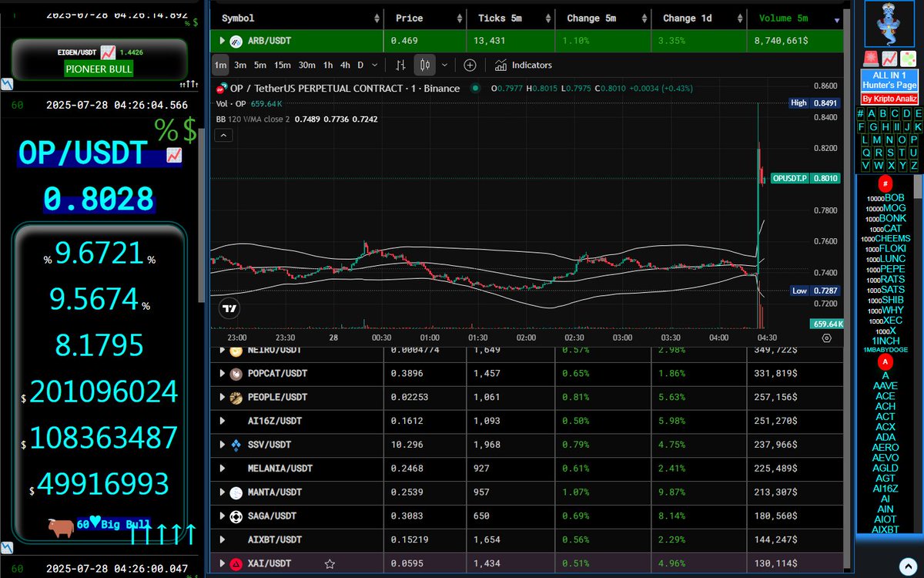The height and width of the screenshot is (578, 924).
Task: Open ALL IN 1 Hunter's Page link
Action: click(889, 80)
